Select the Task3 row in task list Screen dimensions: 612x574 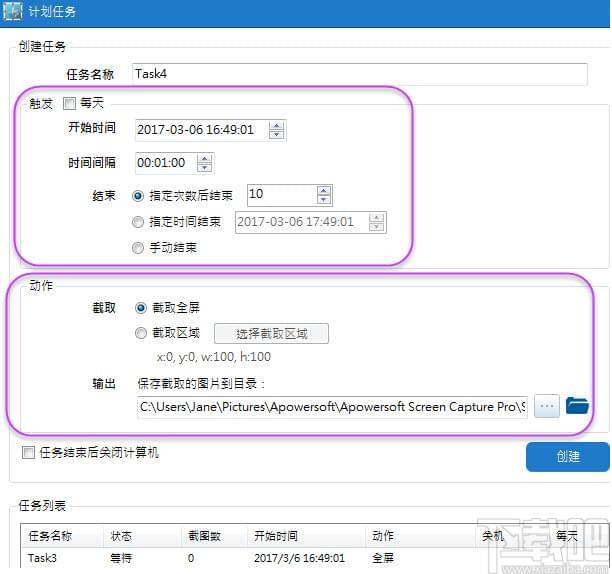pos(314,558)
